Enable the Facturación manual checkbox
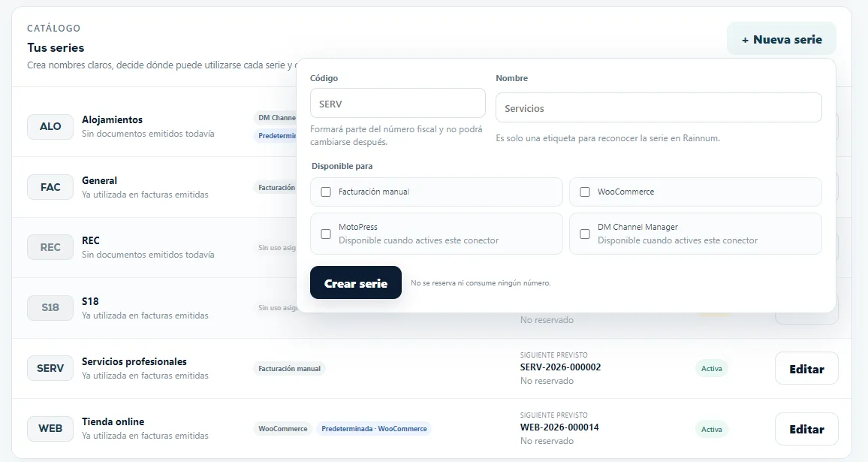The image size is (868, 462). 326,192
